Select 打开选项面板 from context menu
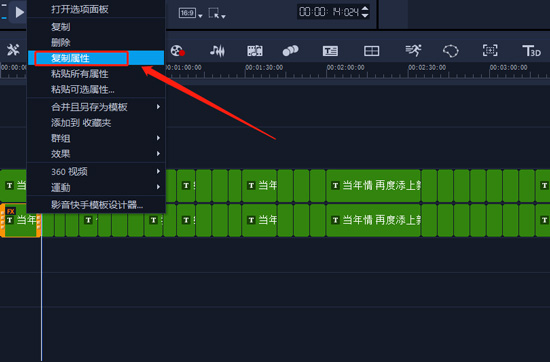 pos(96,9)
